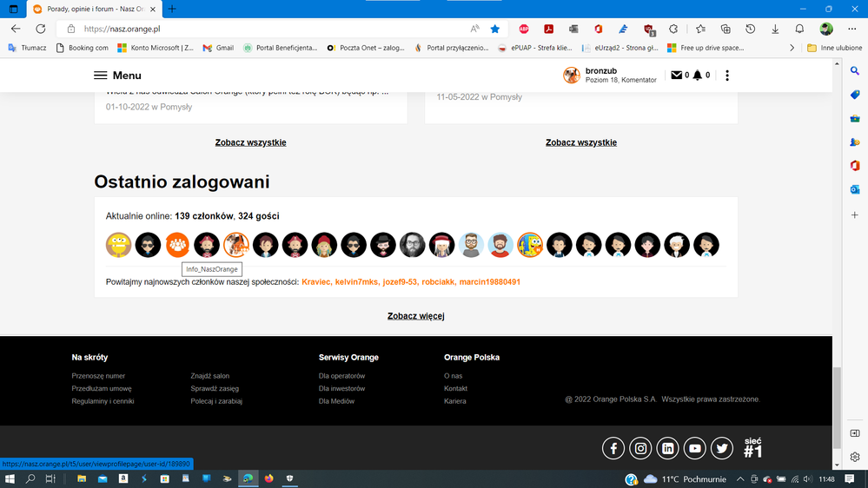Open the hamburger Menu
This screenshot has height=488, width=868.
tap(117, 76)
